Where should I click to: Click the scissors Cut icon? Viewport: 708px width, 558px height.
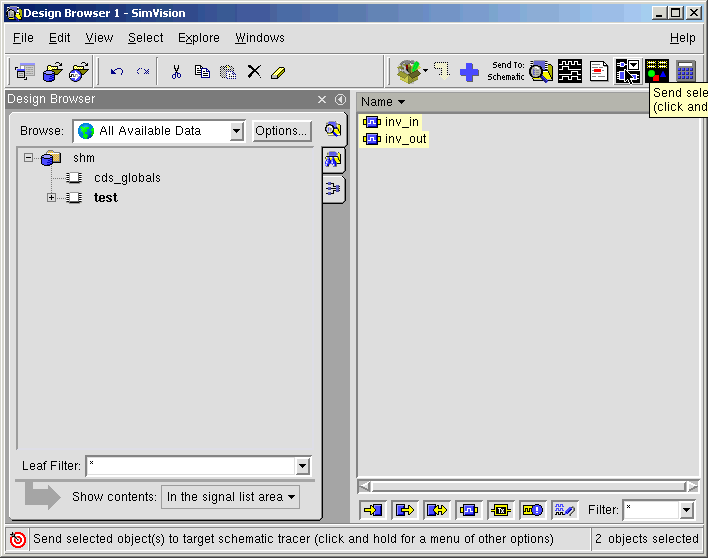[176, 72]
